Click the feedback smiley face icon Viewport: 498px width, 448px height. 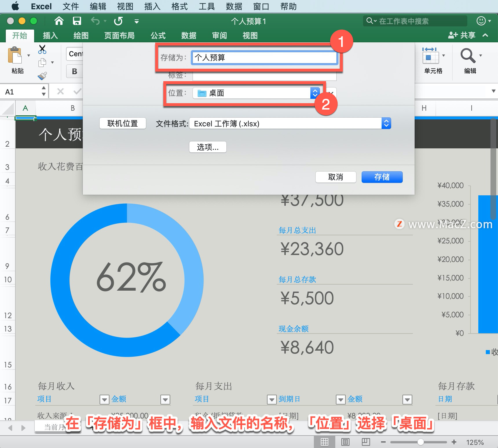point(481,21)
